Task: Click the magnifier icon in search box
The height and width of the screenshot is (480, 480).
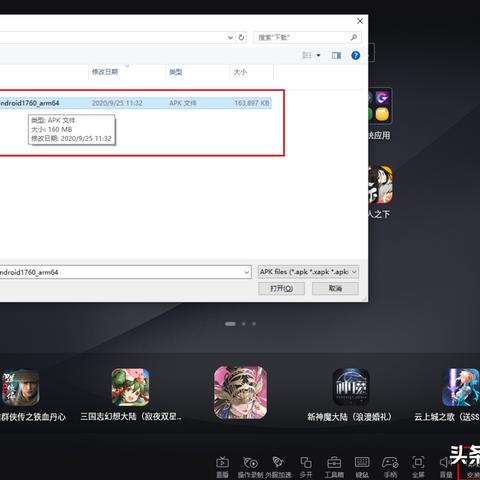Action: click(354, 37)
